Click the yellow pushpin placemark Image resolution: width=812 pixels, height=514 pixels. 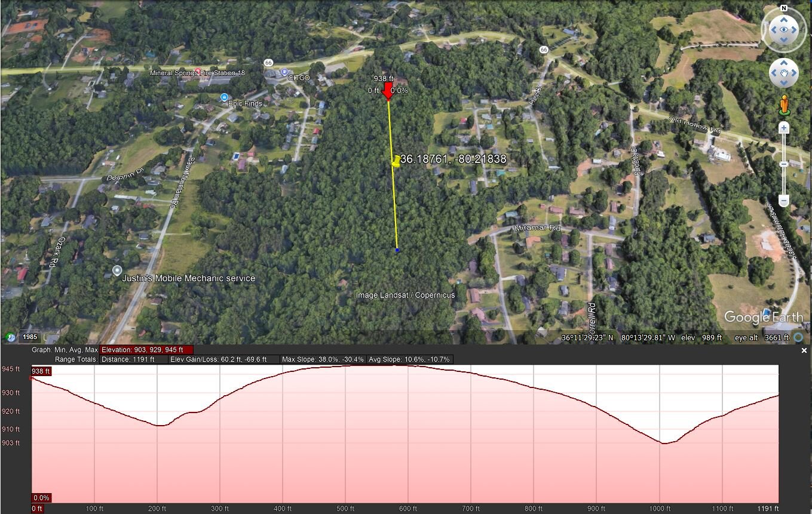tap(396, 161)
